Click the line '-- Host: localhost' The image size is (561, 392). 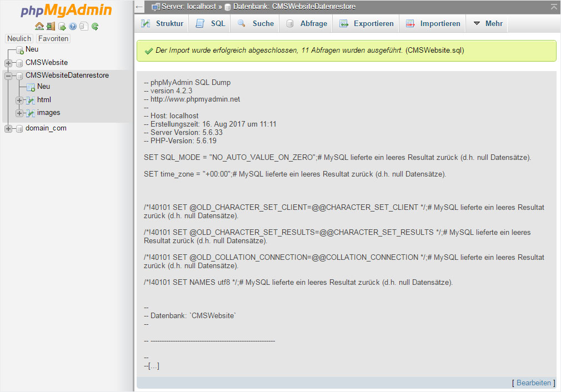pyautogui.click(x=171, y=116)
